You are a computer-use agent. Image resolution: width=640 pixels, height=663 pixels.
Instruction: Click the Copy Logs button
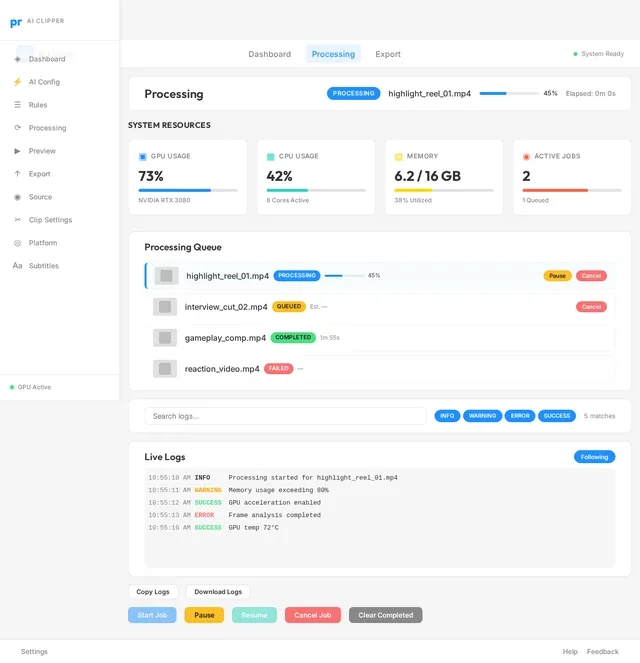coord(153,592)
